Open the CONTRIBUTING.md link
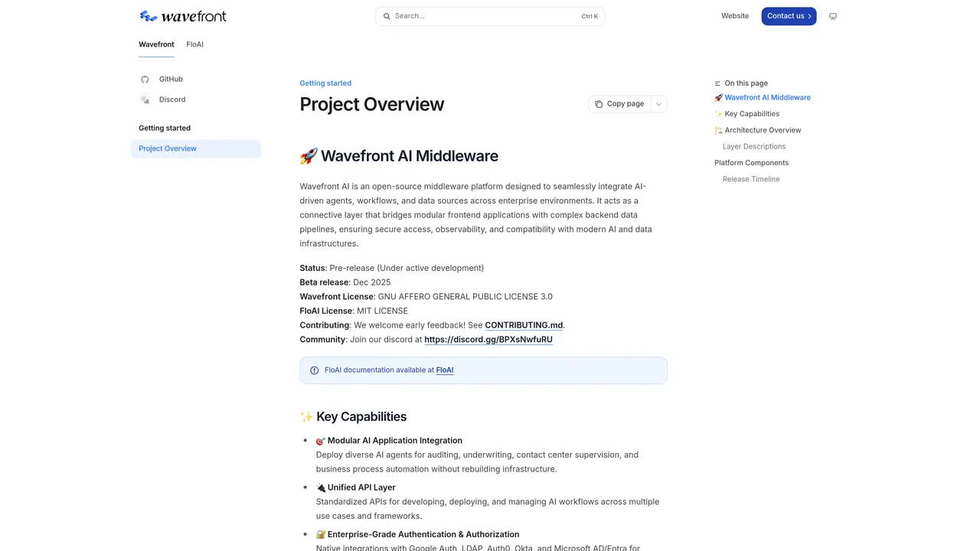 pyautogui.click(x=524, y=325)
